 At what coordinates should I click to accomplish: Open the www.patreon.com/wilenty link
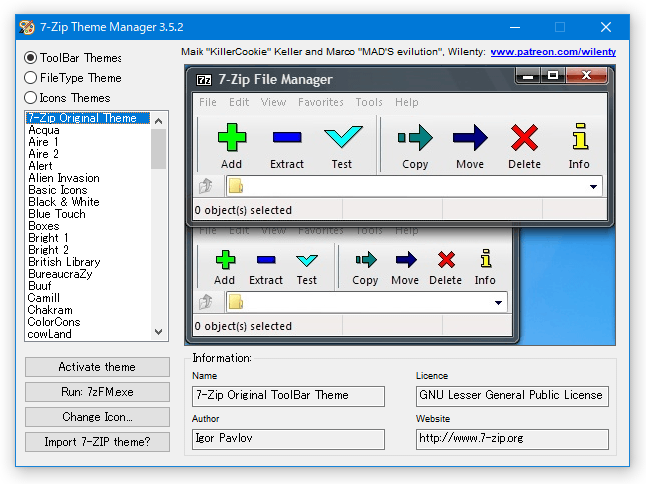click(553, 52)
